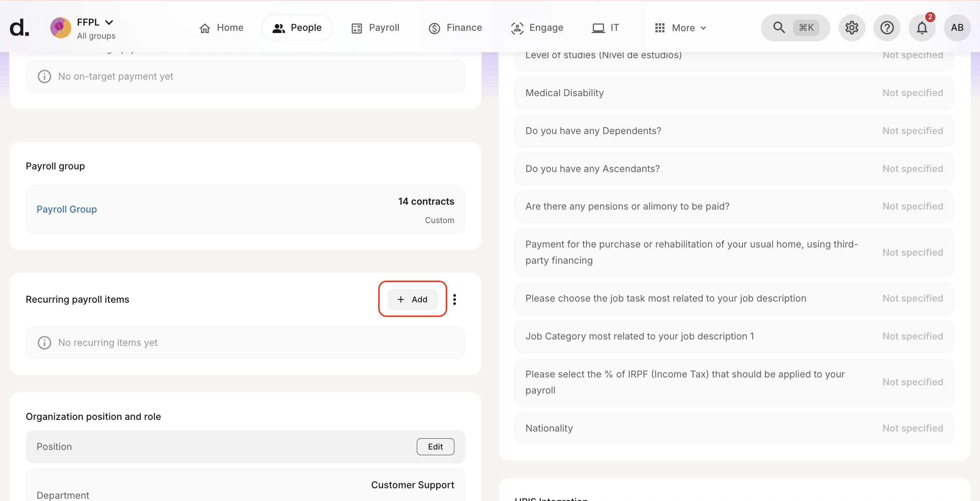
Task: Open the AB user profile avatar
Action: [x=957, y=27]
